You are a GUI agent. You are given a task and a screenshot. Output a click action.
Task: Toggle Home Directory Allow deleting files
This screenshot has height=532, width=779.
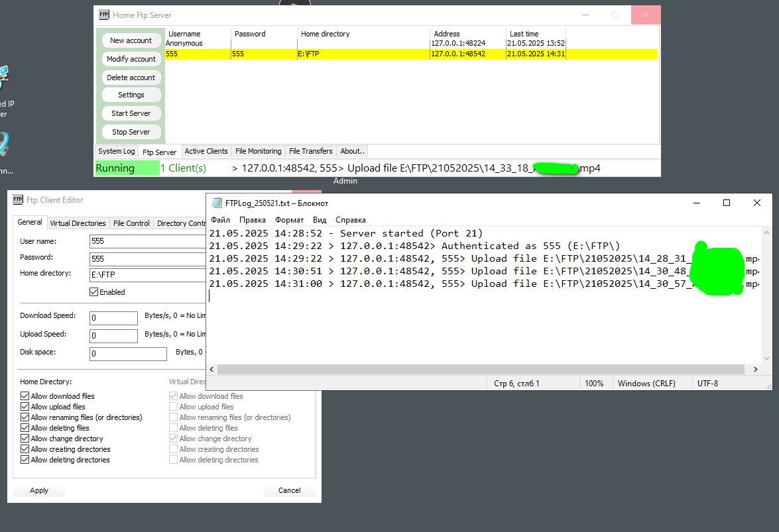[25, 428]
